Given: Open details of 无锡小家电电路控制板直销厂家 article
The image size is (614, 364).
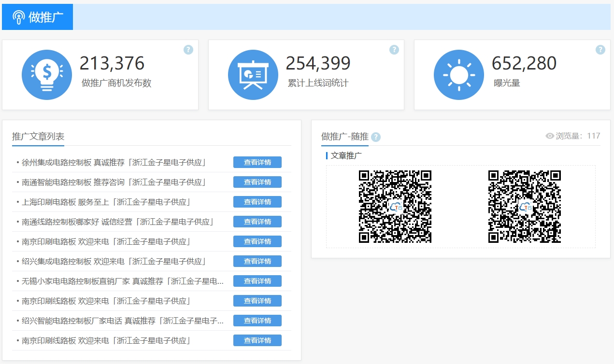Looking at the screenshot, I should click(x=257, y=281).
